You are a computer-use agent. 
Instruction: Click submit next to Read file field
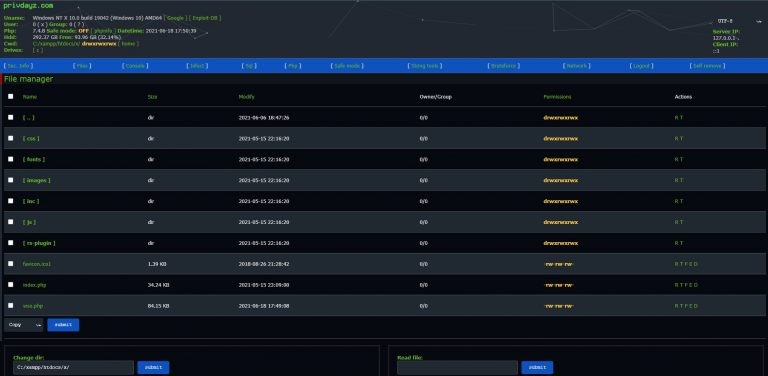tap(537, 367)
